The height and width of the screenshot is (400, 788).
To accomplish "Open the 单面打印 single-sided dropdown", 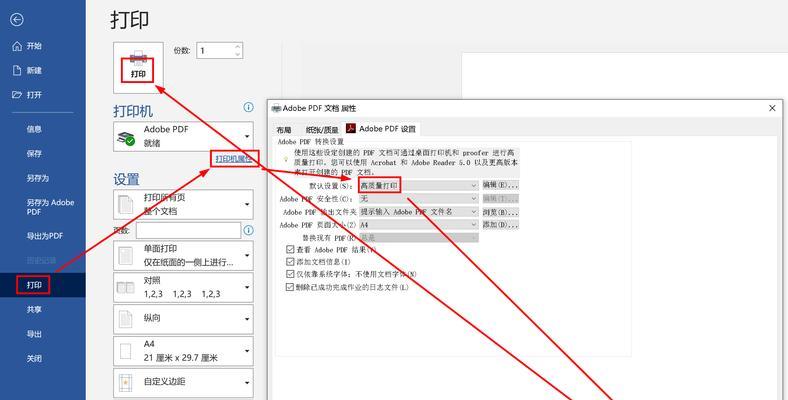I will (x=183, y=255).
